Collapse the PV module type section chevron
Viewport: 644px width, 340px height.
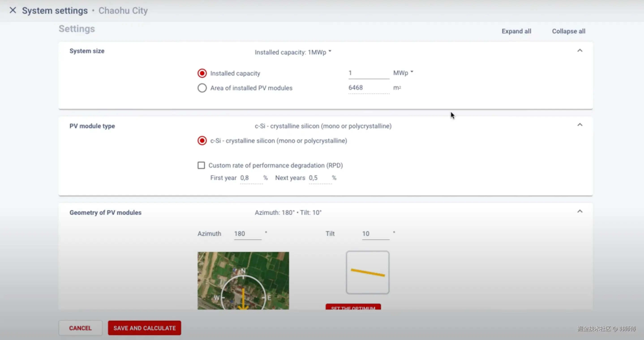click(580, 125)
